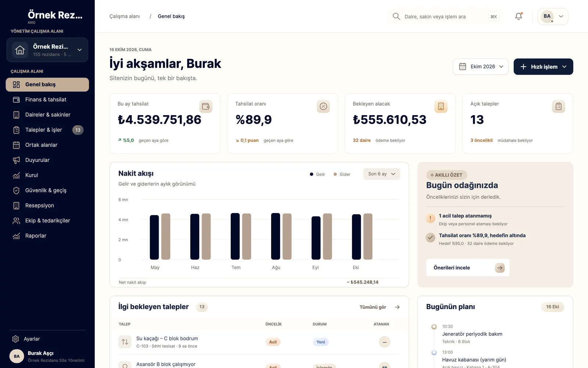Viewport: 588px width, 368px height.
Task: Toggle the Gider legend series
Action: (342, 174)
